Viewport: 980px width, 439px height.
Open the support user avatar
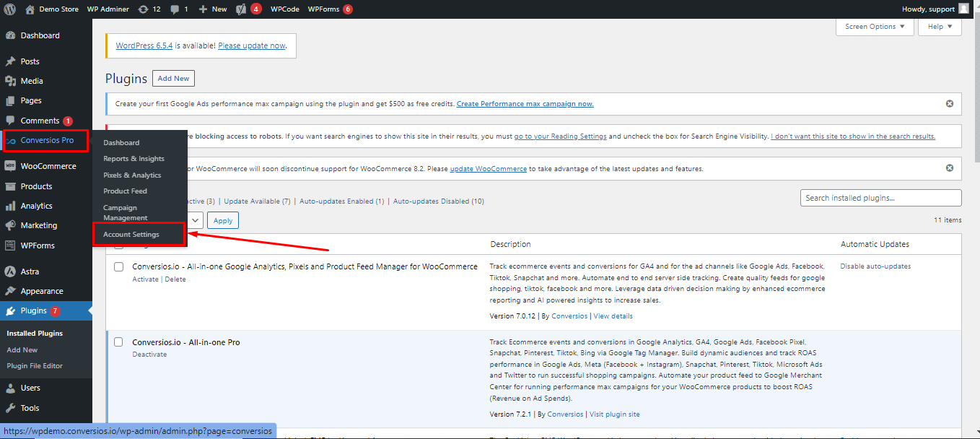click(x=963, y=9)
